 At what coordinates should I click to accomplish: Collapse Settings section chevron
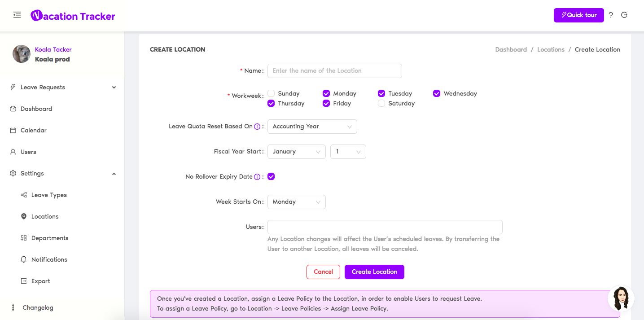click(114, 174)
